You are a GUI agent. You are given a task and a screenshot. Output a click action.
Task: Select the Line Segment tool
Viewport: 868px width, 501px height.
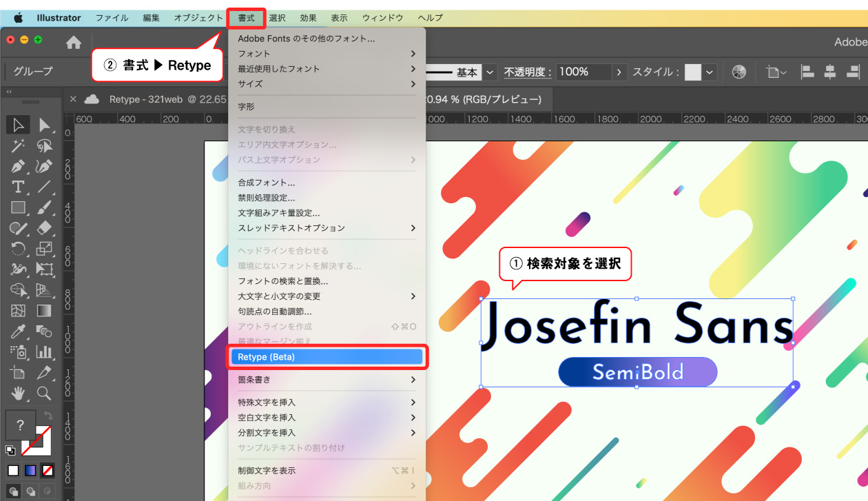coord(45,187)
